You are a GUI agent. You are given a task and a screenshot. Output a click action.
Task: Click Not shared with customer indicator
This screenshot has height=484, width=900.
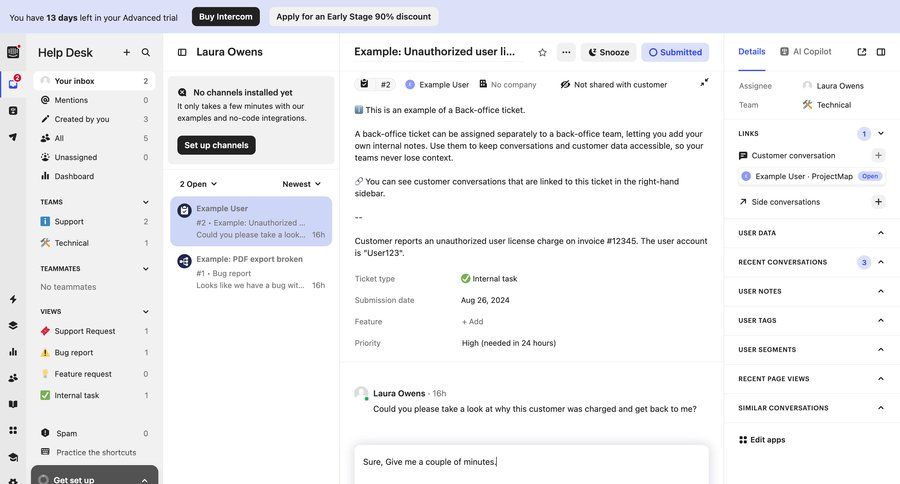(x=614, y=84)
